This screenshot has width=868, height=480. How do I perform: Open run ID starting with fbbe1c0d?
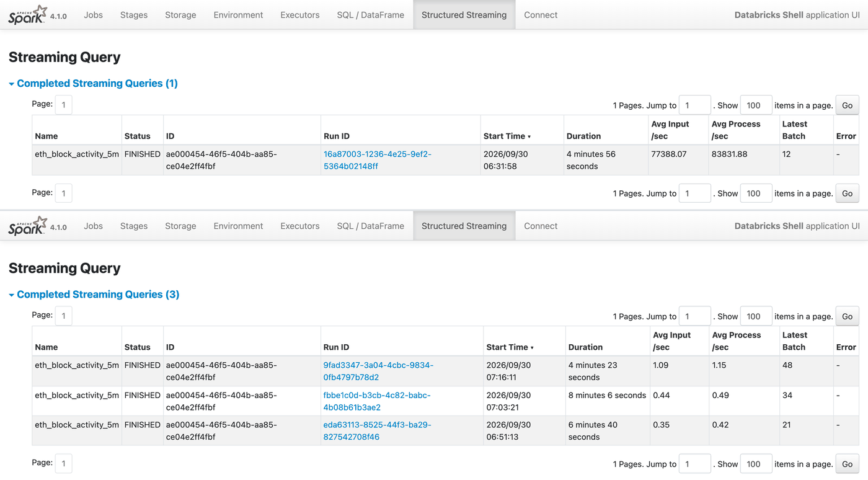(377, 401)
